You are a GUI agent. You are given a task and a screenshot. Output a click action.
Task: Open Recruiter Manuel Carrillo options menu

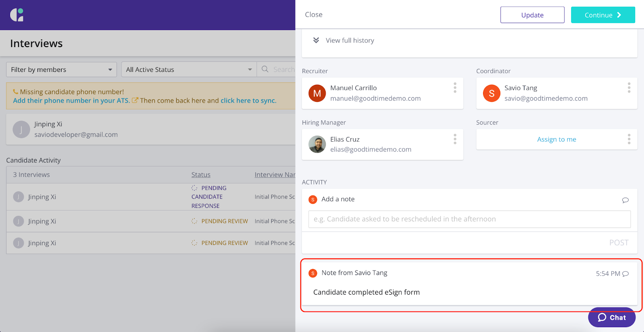pyautogui.click(x=455, y=88)
